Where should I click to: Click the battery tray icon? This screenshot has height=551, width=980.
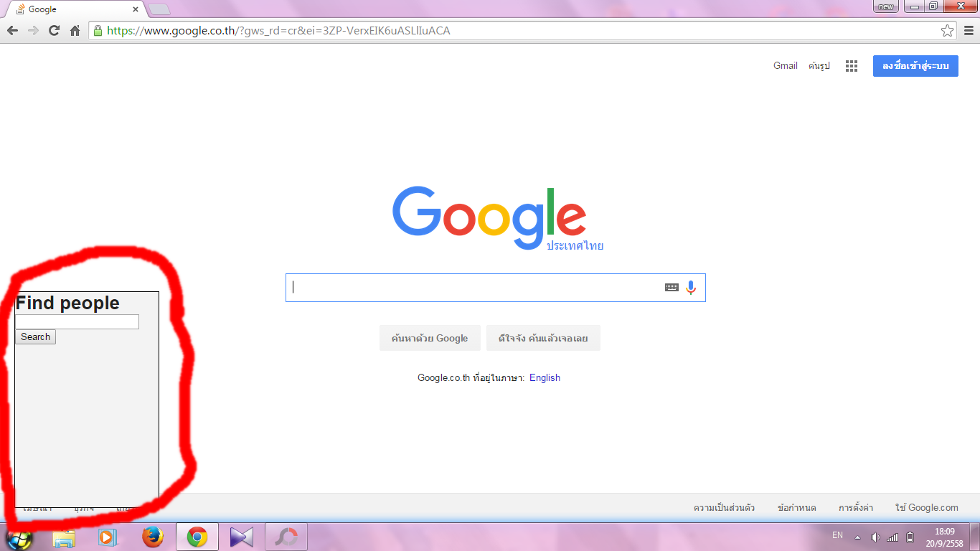click(x=910, y=537)
